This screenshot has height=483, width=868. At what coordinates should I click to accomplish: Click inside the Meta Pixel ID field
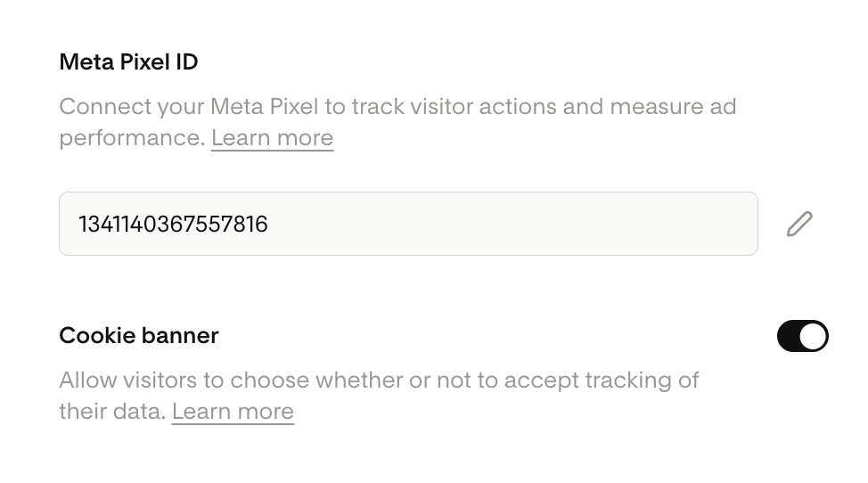(x=407, y=224)
